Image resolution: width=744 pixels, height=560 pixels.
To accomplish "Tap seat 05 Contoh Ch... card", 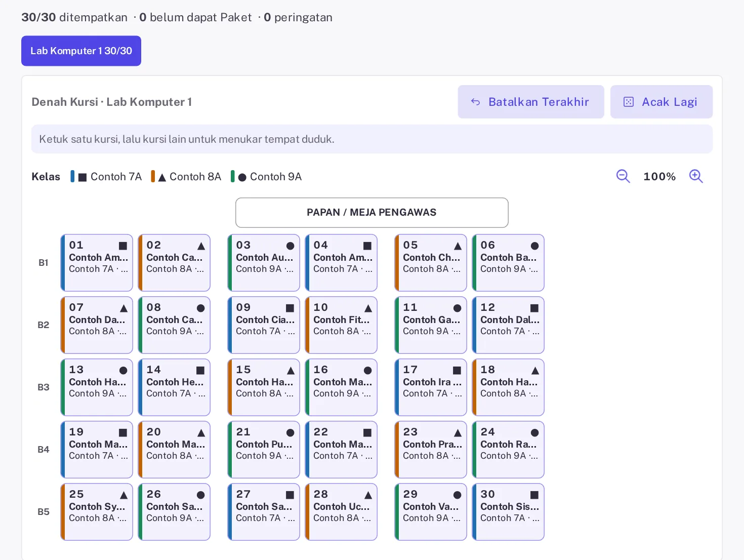I will [431, 263].
